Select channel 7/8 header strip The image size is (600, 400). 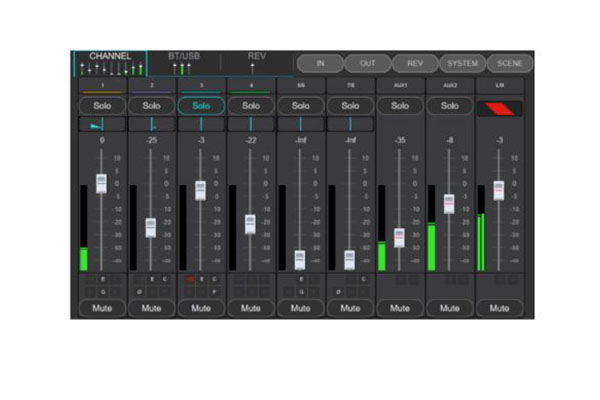[351, 86]
